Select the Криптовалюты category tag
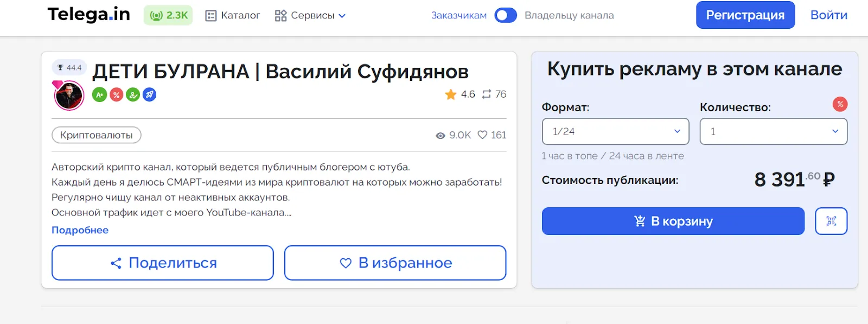 pyautogui.click(x=97, y=135)
